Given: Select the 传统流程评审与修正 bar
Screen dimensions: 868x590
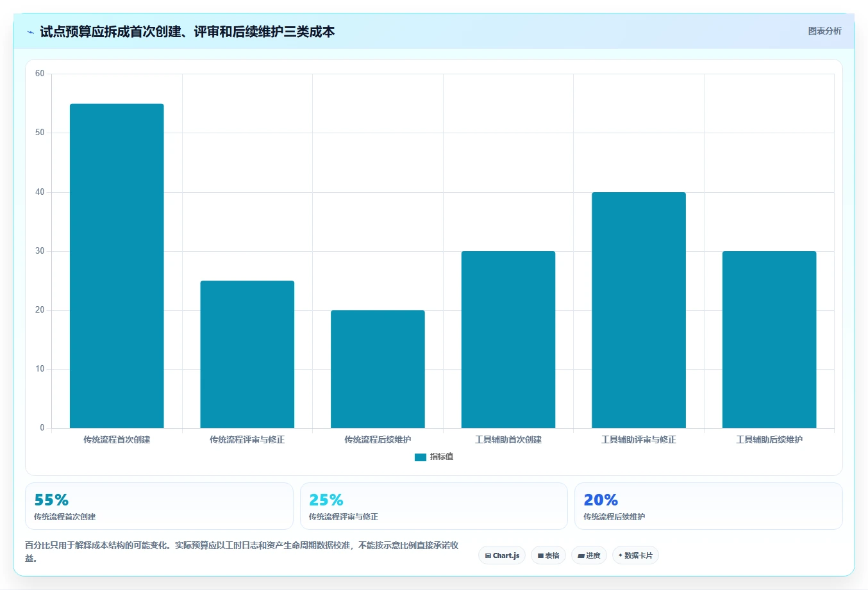Looking at the screenshot, I should 247,354.
